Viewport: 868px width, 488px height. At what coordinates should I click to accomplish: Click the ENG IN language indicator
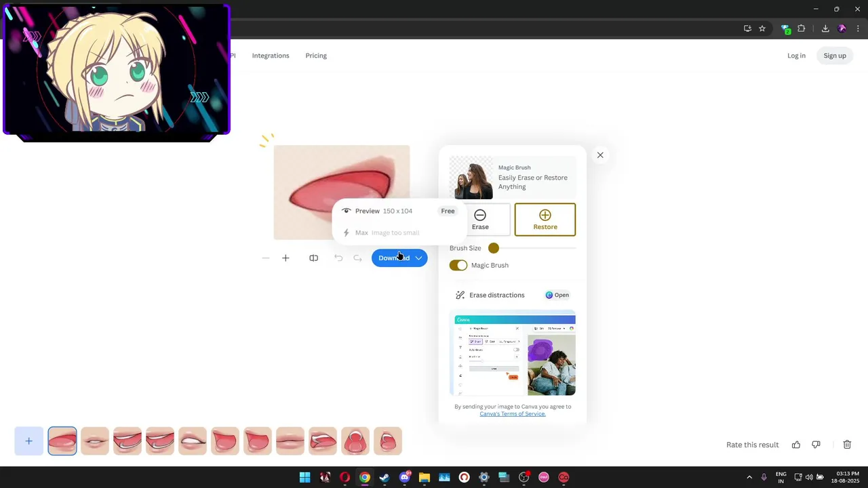[x=781, y=477]
